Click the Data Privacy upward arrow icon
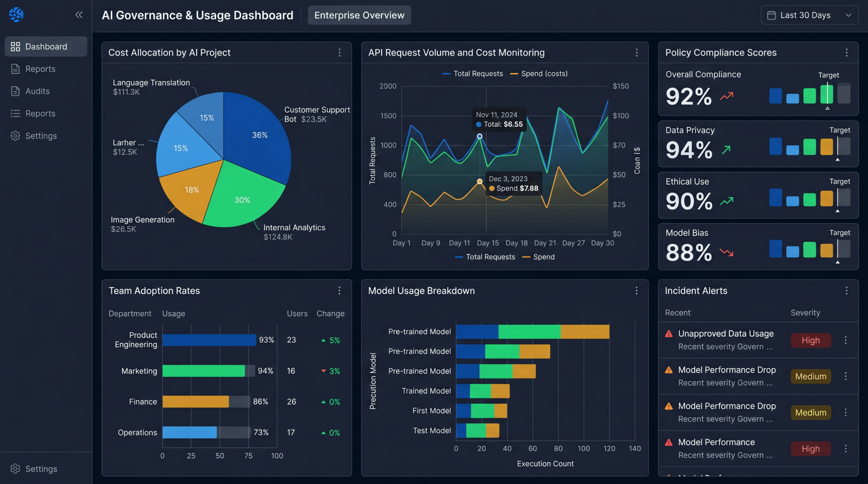Viewport: 868px width, 484px height. click(726, 149)
